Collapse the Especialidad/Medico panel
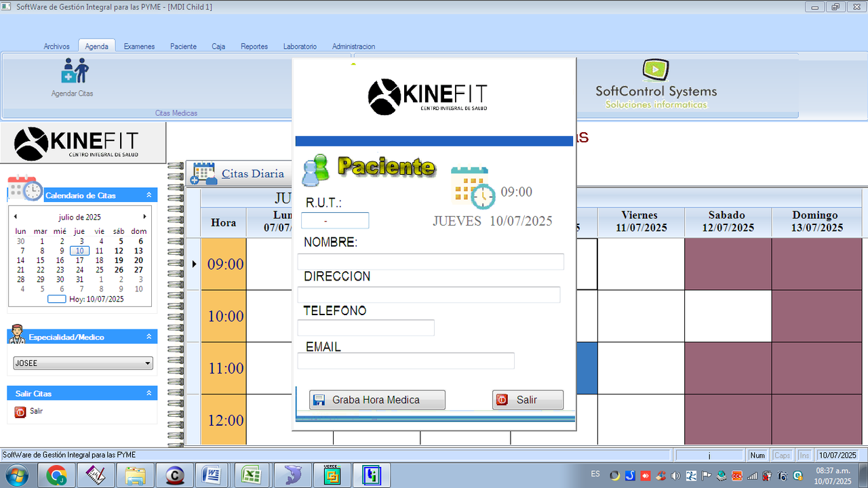868x488 pixels. click(x=149, y=336)
